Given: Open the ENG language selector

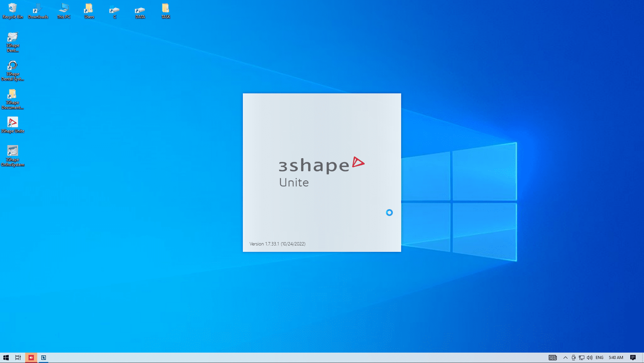Looking at the screenshot, I should [x=599, y=358].
